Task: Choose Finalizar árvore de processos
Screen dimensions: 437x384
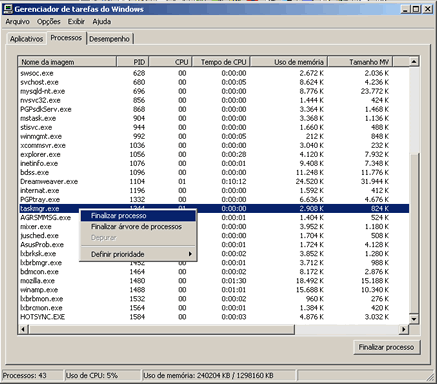Action: [x=138, y=227]
